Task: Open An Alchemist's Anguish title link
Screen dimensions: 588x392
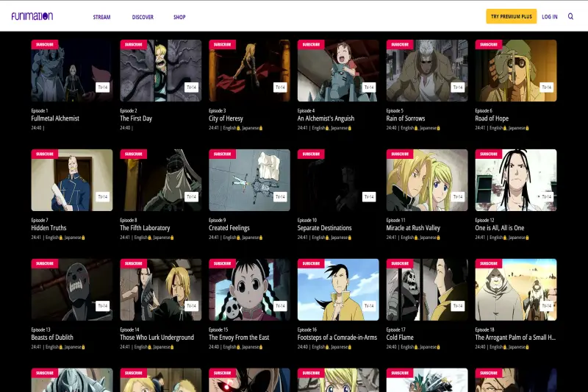Action: 326,118
